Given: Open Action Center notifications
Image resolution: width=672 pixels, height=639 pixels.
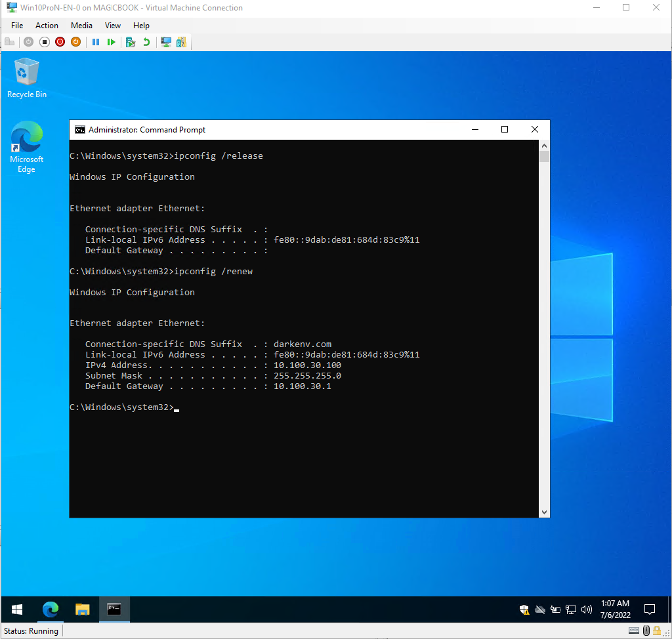Looking at the screenshot, I should (x=650, y=609).
